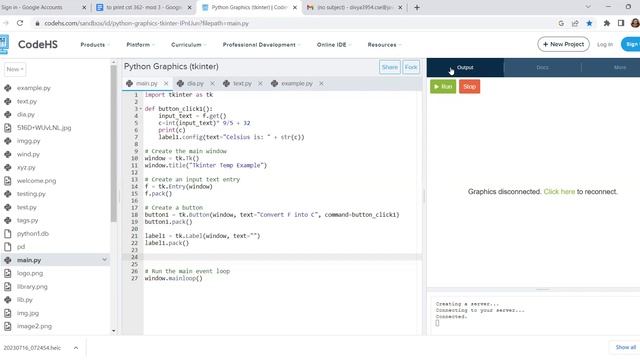The width and height of the screenshot is (640, 360).
Task: Click the Share button
Action: (389, 67)
